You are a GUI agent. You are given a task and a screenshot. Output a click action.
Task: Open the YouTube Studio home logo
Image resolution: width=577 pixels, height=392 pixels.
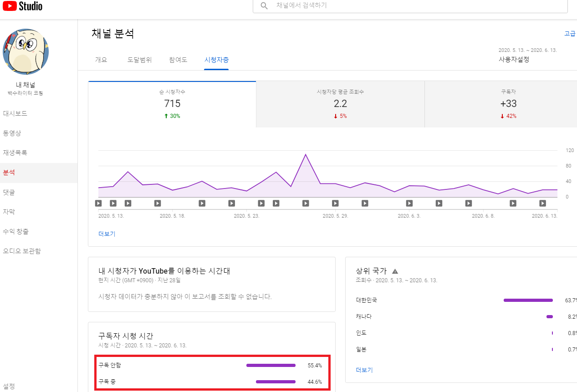(x=22, y=6)
